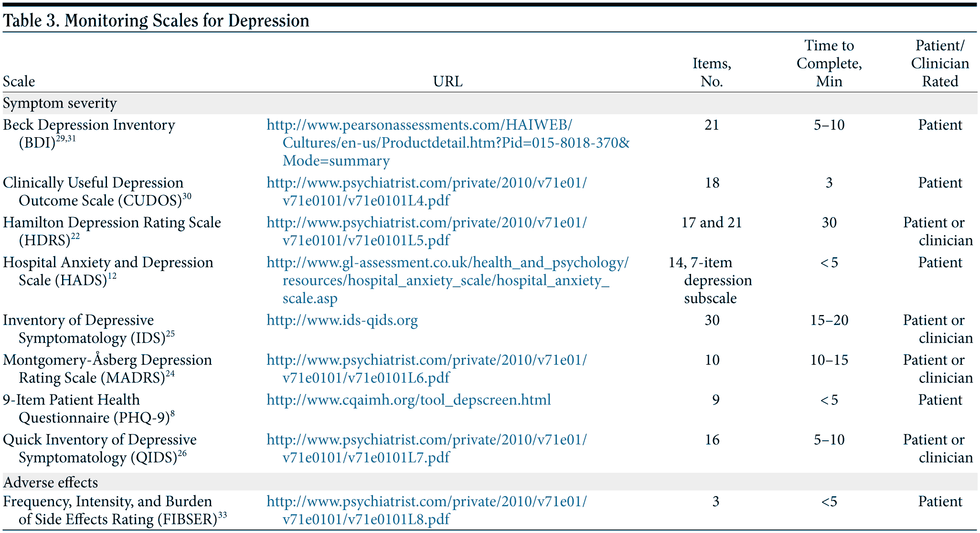Visit the www.ids-qids.org link
980x533 pixels.
[x=342, y=320]
